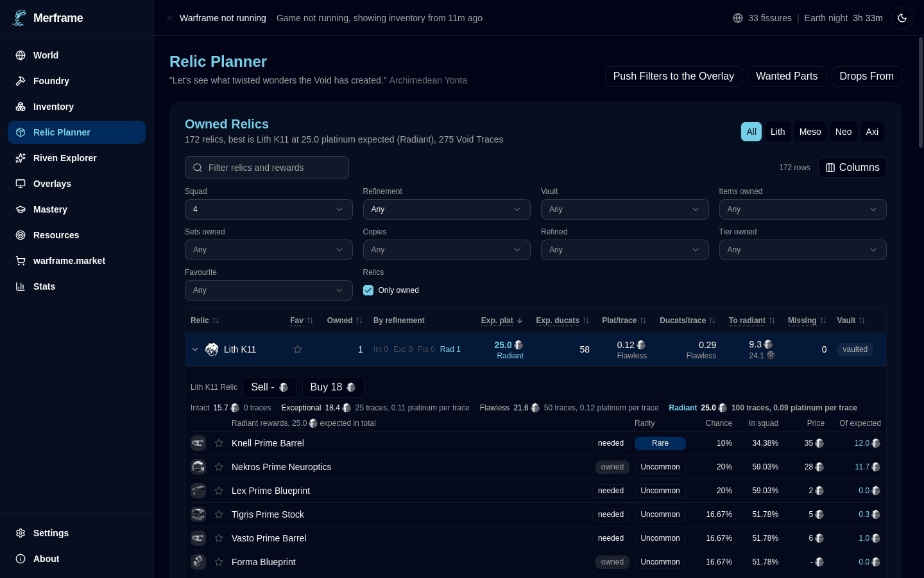Image resolution: width=924 pixels, height=578 pixels.
Task: Open the Drops From button
Action: click(866, 76)
